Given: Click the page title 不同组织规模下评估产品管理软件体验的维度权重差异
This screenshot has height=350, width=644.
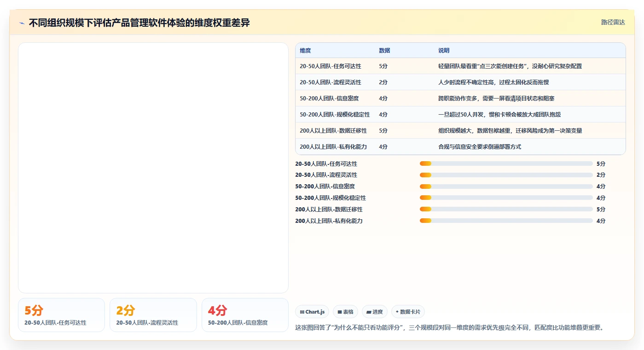Looking at the screenshot, I should coord(139,23).
